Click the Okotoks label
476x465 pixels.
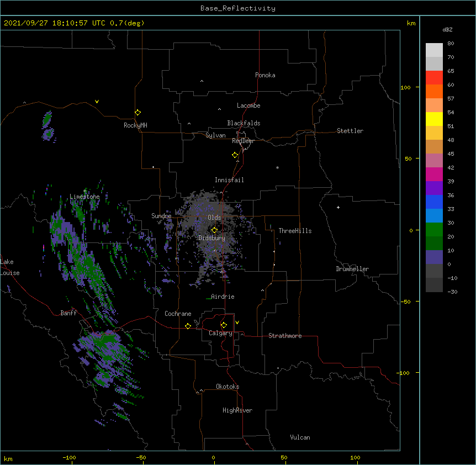tap(228, 387)
